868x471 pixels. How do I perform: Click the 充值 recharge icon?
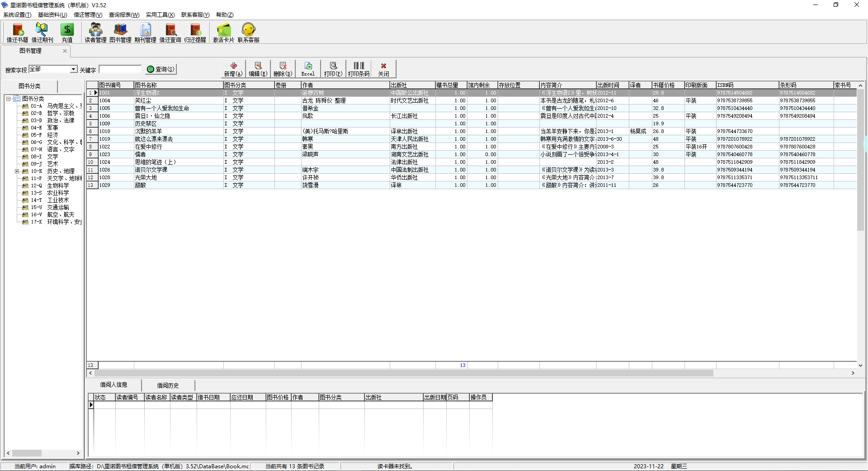tap(67, 33)
